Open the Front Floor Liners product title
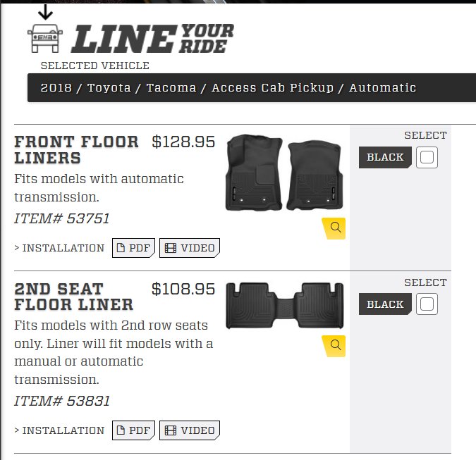Screen dimensions: 476x460 tap(76, 150)
